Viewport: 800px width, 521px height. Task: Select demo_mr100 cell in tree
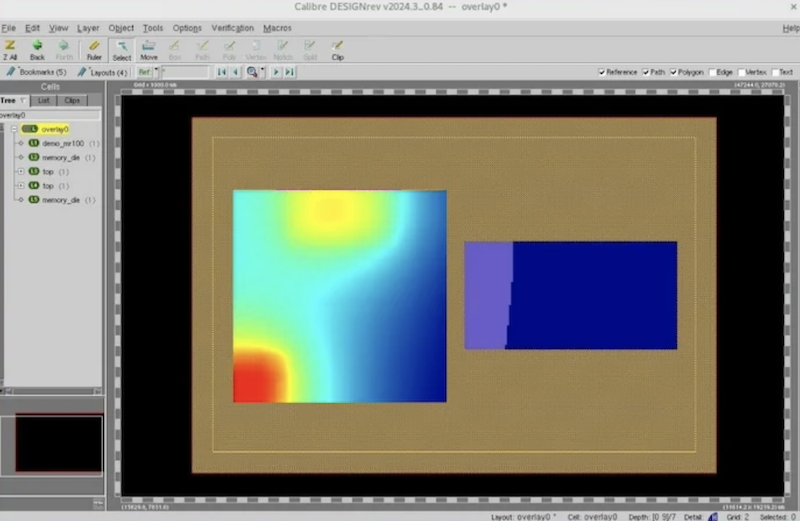coord(62,143)
